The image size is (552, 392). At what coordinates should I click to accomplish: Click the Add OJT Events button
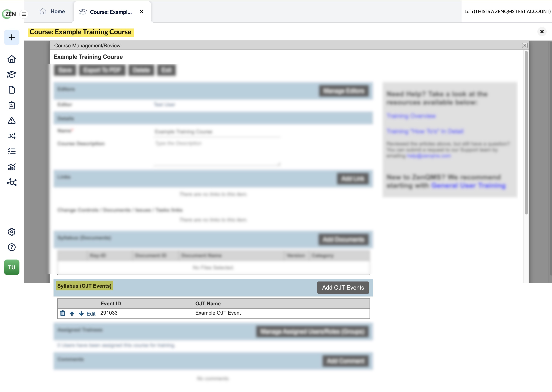(x=343, y=287)
